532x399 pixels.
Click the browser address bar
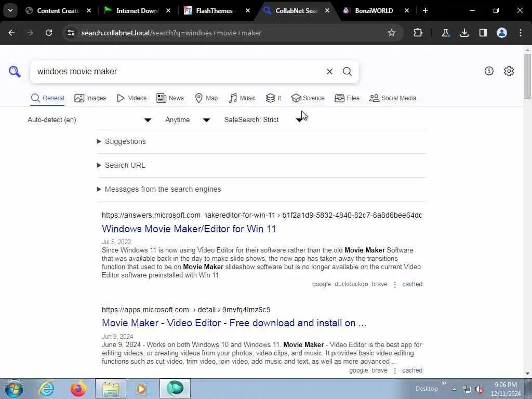(x=231, y=33)
